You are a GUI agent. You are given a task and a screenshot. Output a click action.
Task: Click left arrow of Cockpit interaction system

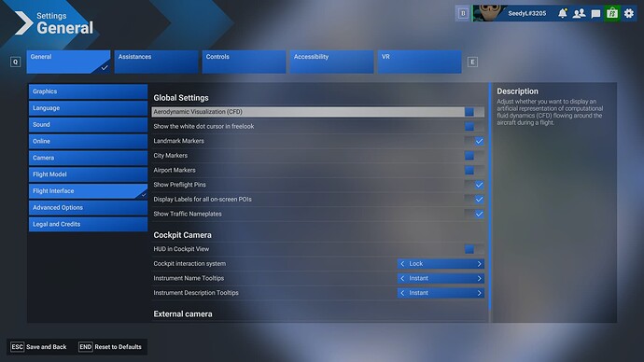(402, 263)
